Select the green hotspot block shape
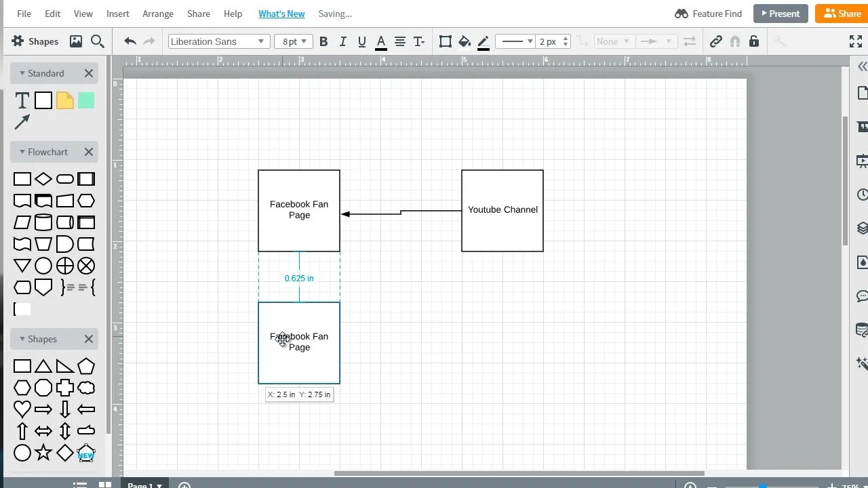868x488 pixels. [x=86, y=101]
